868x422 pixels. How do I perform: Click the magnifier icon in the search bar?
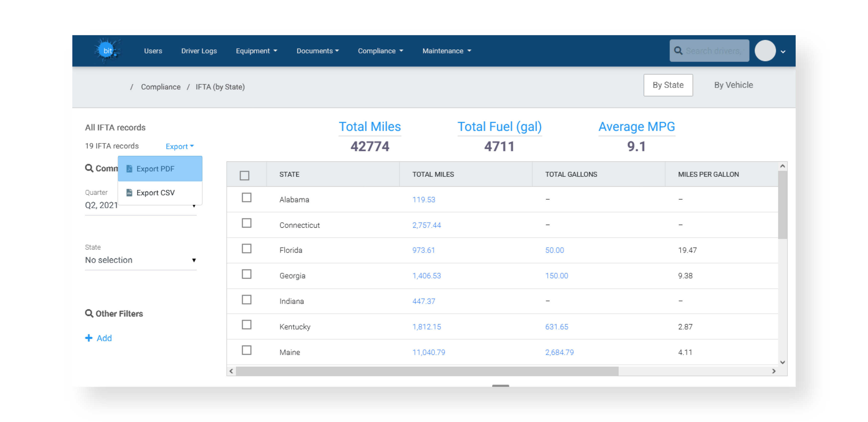point(678,50)
